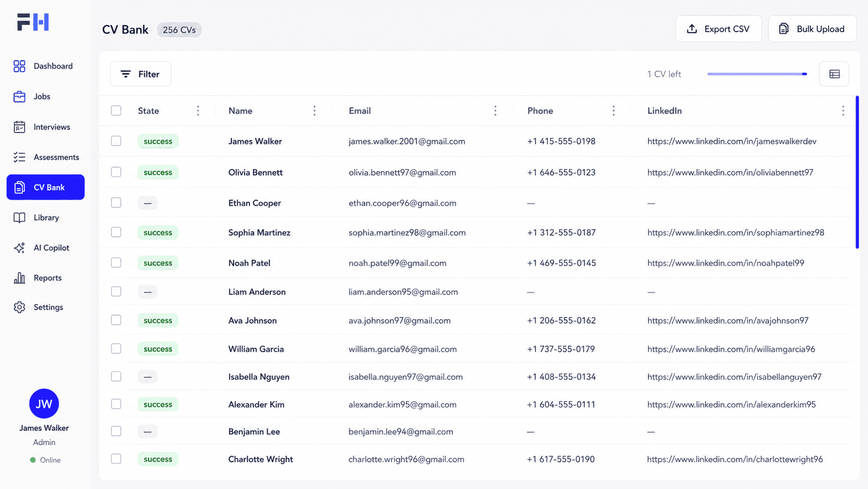Open Phone column options menu
Screen dimensions: 868x489
pos(614,111)
